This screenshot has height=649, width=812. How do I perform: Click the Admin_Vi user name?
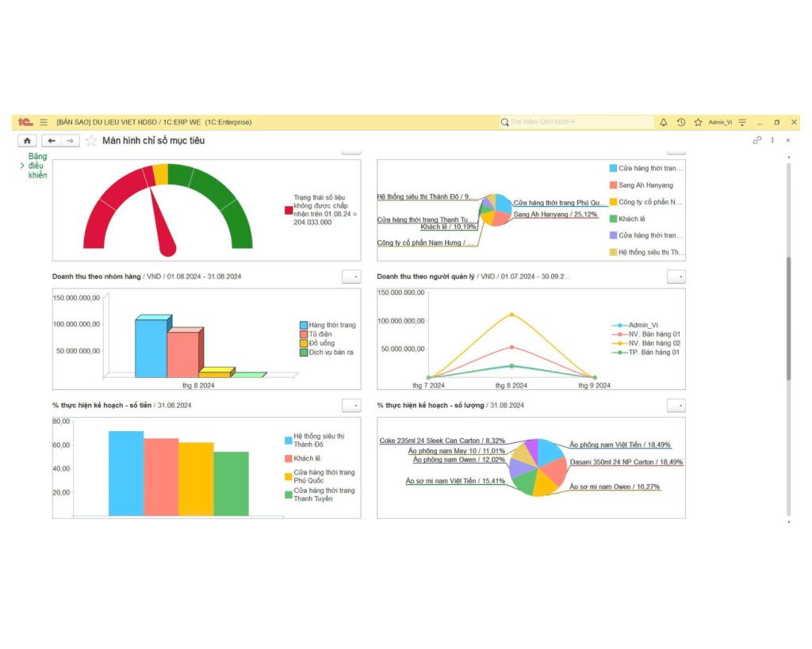[x=720, y=122]
